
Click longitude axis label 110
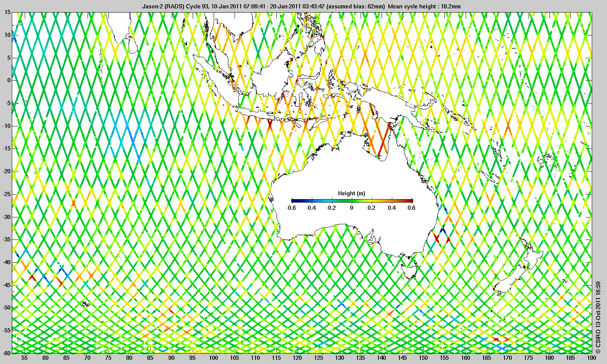pyautogui.click(x=256, y=358)
